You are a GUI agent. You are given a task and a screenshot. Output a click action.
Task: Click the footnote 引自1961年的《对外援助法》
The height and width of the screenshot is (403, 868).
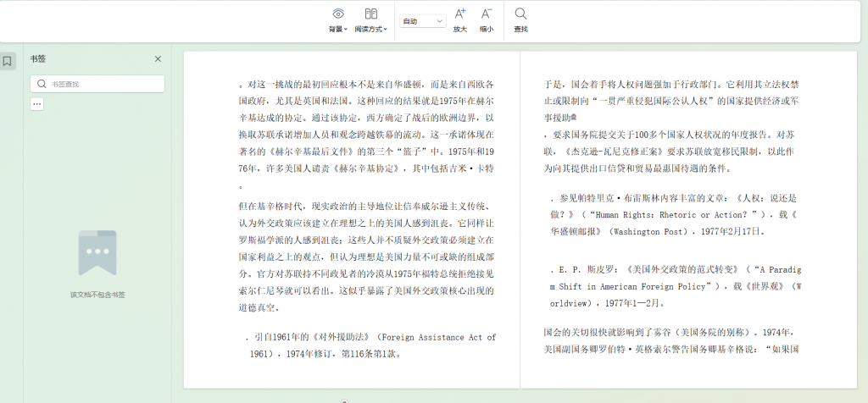tap(370, 345)
